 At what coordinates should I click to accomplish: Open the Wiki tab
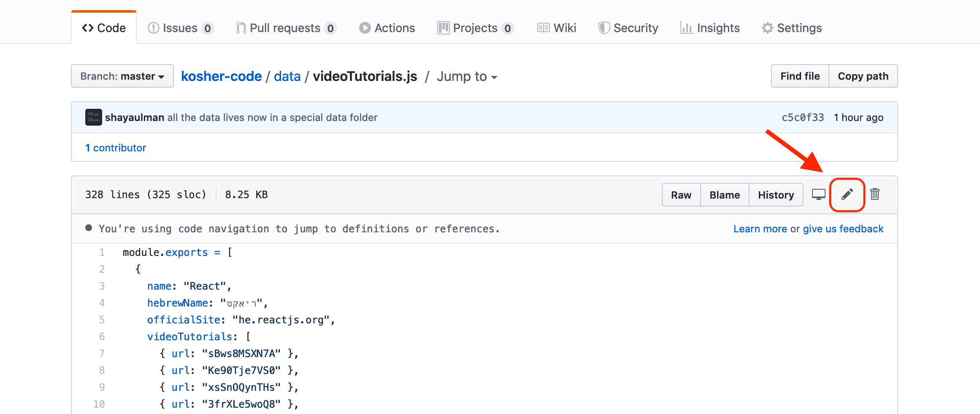(557, 28)
